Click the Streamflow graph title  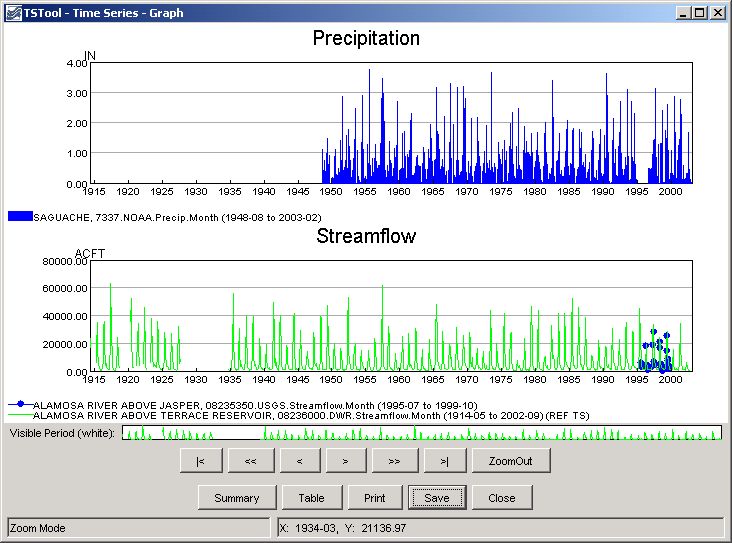pyautogui.click(x=366, y=237)
